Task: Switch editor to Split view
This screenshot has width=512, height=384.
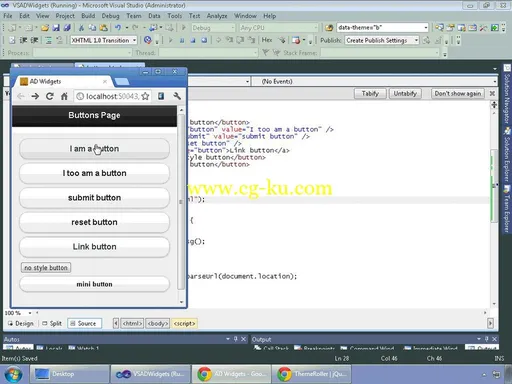Action: (x=52, y=323)
